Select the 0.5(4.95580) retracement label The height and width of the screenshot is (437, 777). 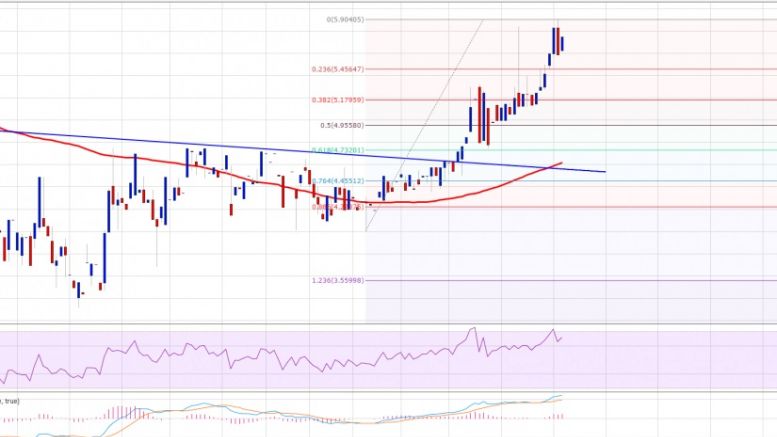[342, 126]
